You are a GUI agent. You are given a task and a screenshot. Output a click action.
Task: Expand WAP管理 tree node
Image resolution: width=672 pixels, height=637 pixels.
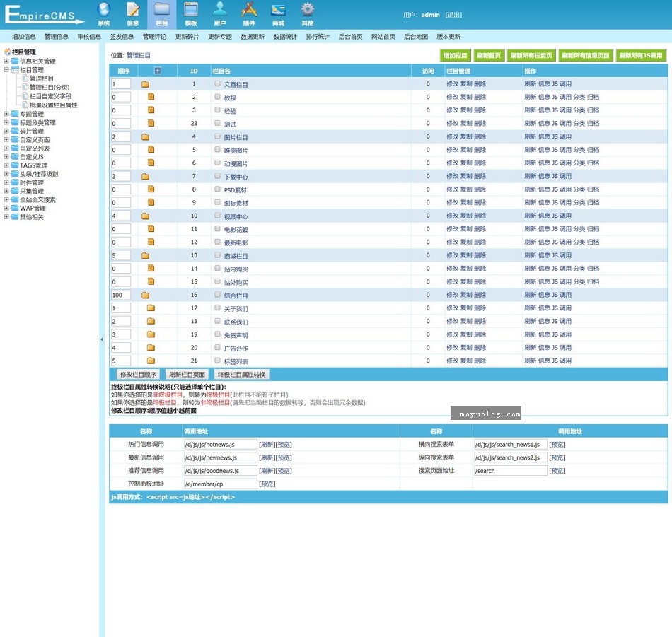6,208
